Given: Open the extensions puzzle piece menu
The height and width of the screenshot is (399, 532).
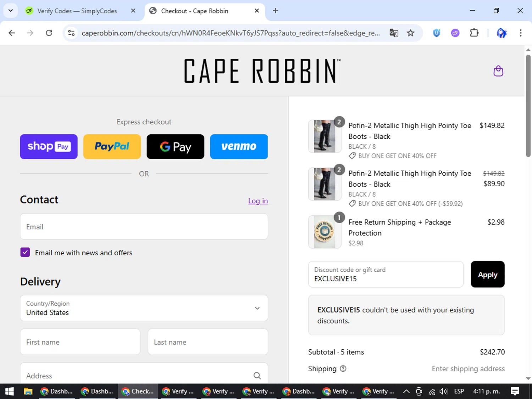Looking at the screenshot, I should point(474,33).
